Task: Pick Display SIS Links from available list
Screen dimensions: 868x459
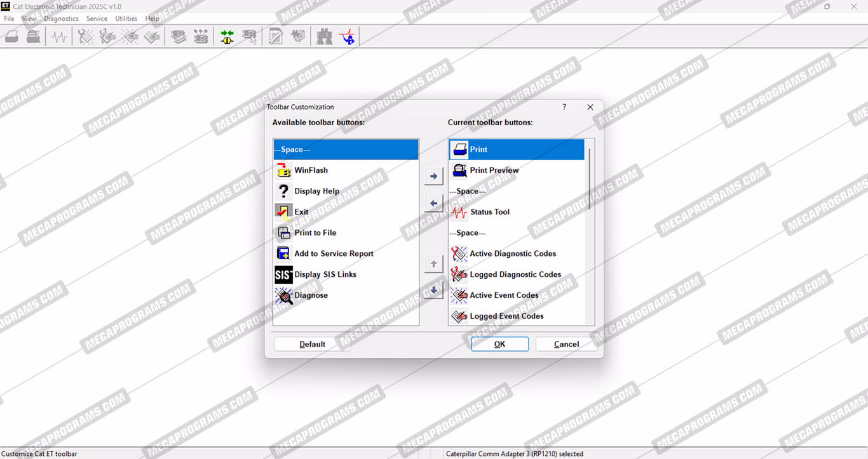Action: coord(325,275)
